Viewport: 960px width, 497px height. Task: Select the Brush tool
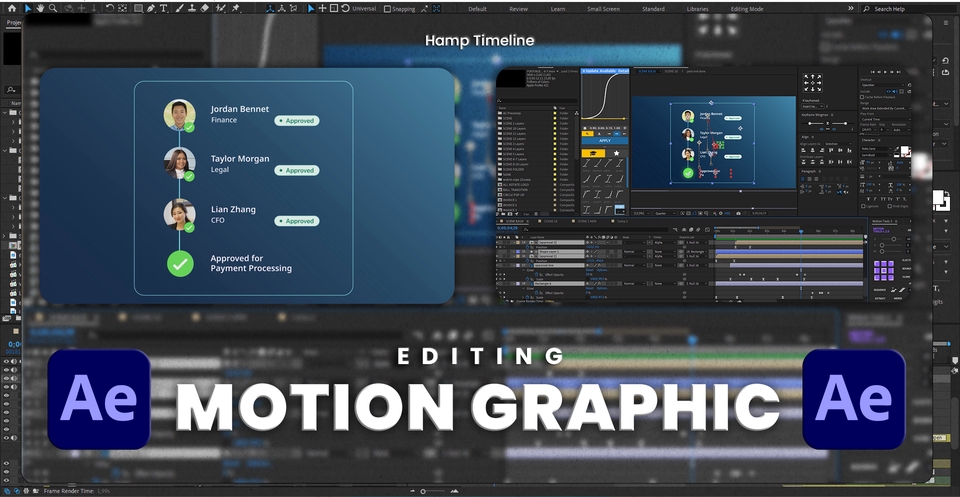(179, 9)
